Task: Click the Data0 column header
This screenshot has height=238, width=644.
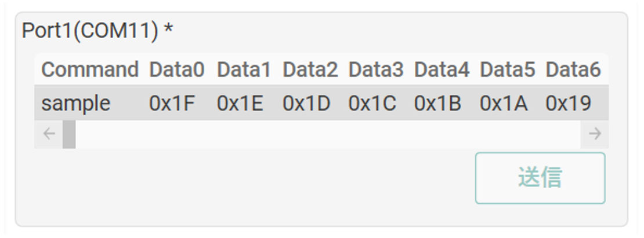Action: pyautogui.click(x=177, y=70)
